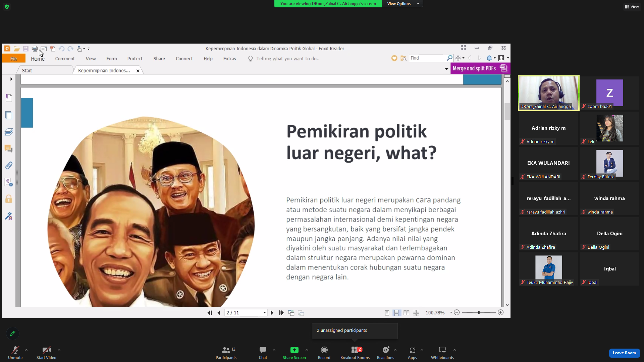Expand the Foxit navigation panel arrow
The width and height of the screenshot is (644, 362).
11,79
